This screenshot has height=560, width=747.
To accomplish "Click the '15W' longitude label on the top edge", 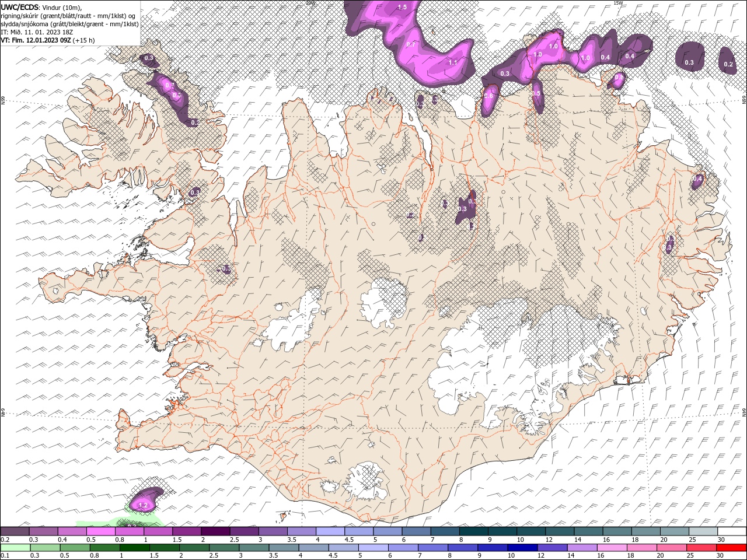I will point(618,3).
